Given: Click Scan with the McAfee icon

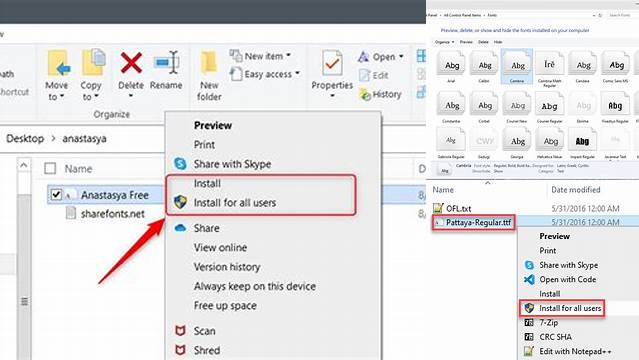Looking at the screenshot, I should coord(204,331).
